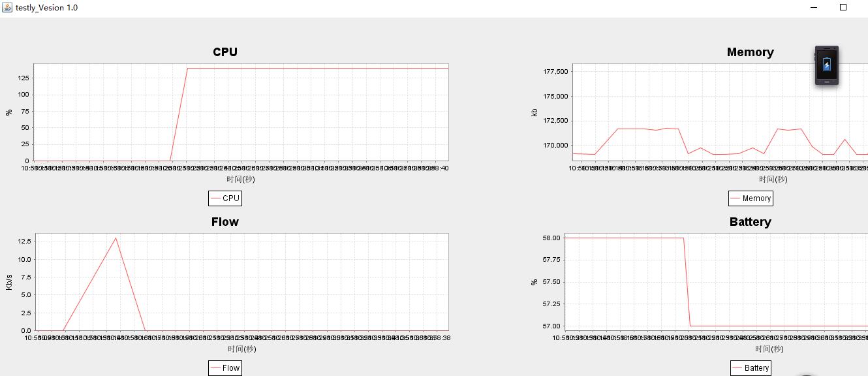
Task: Click the 58.00 tick on Battery axis
Action: tap(551, 238)
